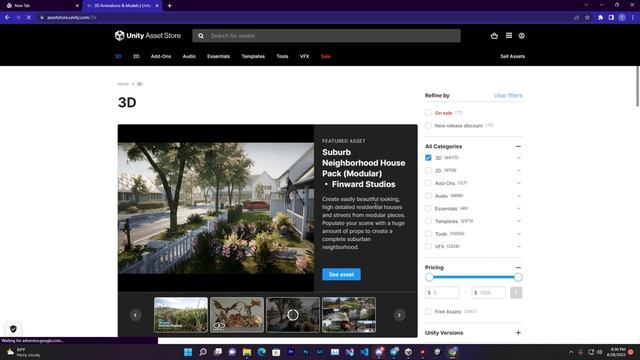This screenshot has width=640, height=360.
Task: Enable the On sale filter checkbox
Action: 428,113
